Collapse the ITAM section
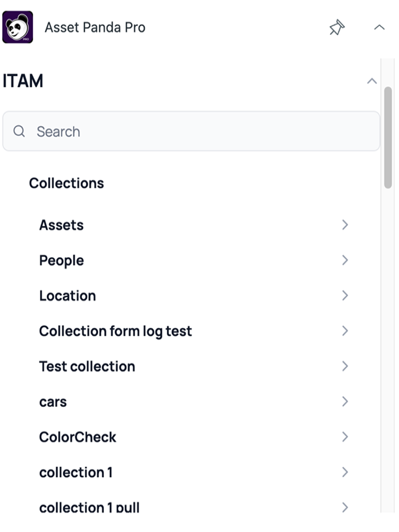 pyautogui.click(x=371, y=81)
